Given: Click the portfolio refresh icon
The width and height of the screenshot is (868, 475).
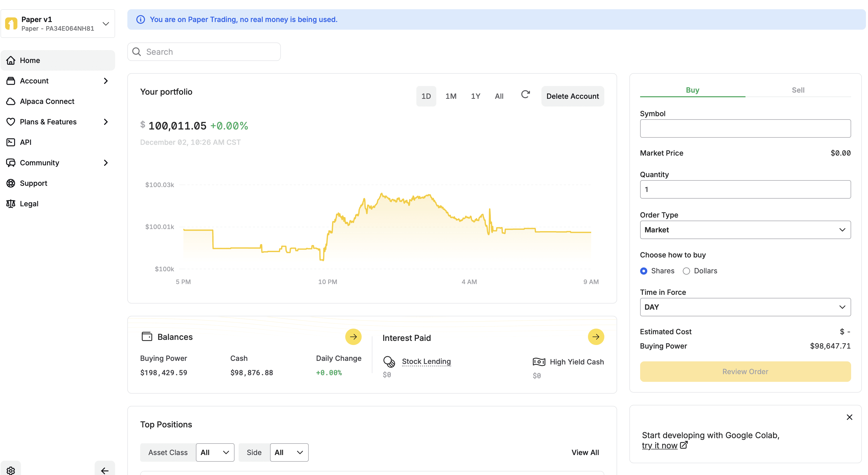Looking at the screenshot, I should [525, 95].
